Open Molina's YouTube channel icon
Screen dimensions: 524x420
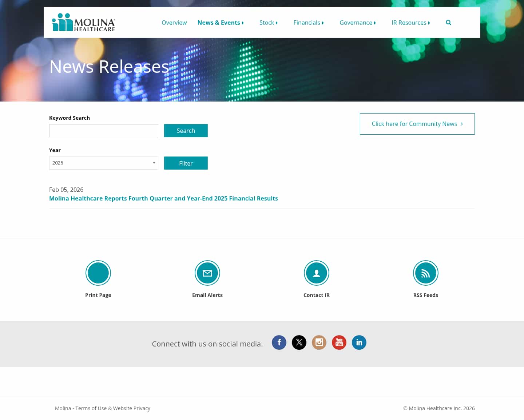(x=339, y=342)
